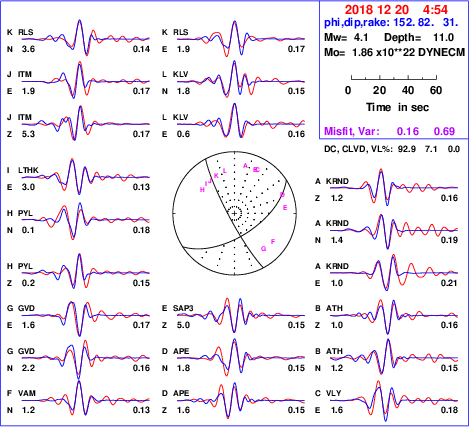This screenshot has width=469, height=427.
Task: Select station marker G on the beachball
Action: click(x=264, y=249)
